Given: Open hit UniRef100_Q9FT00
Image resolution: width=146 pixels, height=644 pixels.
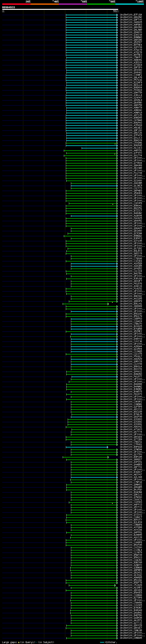Looking at the screenshot, I should [x=131, y=20].
